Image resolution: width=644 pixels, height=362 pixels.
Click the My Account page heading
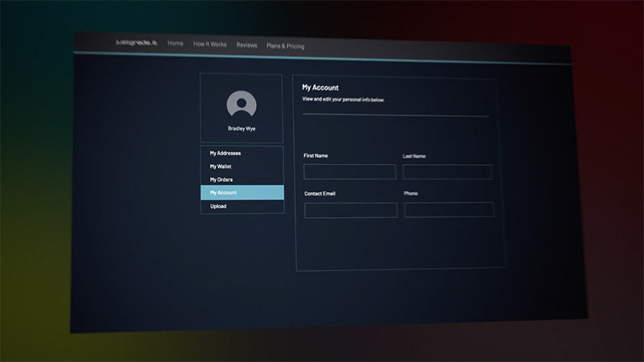(320, 87)
